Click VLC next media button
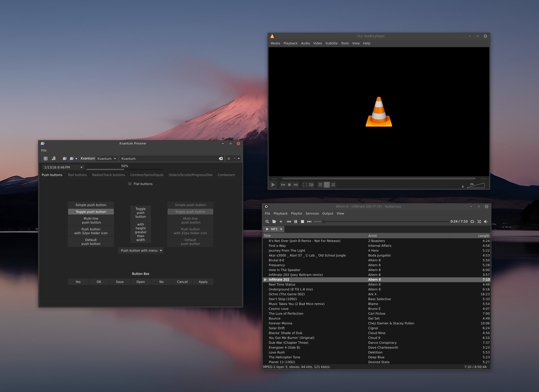The image size is (539, 392). tap(296, 185)
